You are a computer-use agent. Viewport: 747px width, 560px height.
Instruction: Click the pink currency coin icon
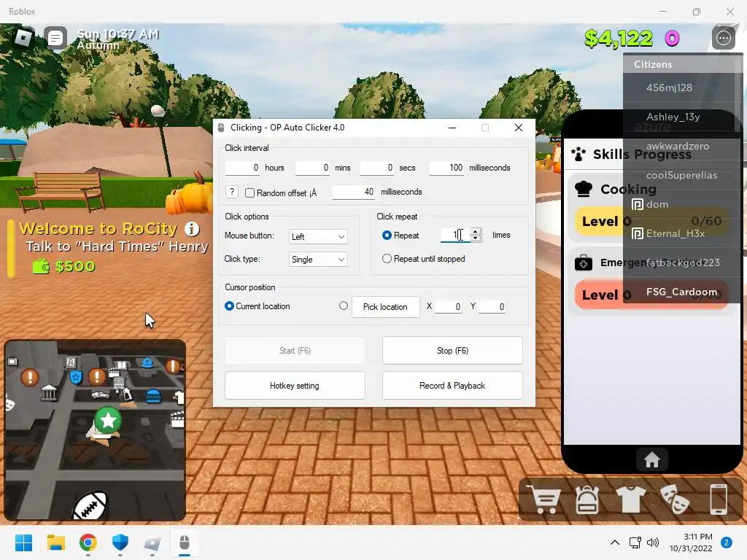tap(672, 38)
